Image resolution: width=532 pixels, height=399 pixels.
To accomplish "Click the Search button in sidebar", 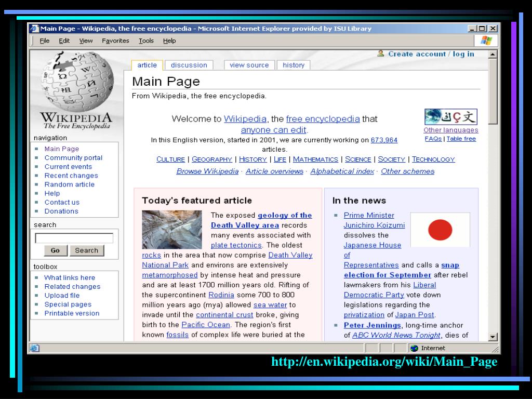I will tap(87, 250).
